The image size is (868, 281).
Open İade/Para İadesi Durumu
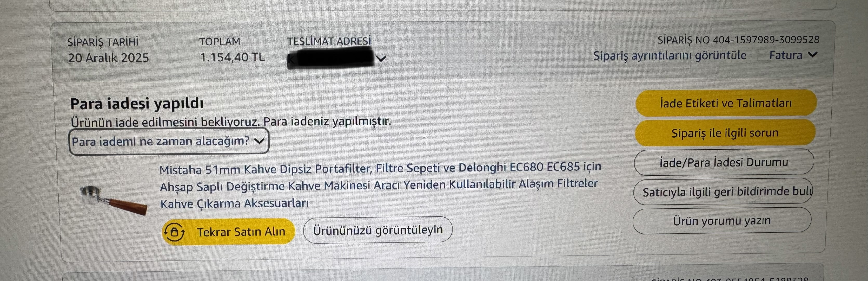(724, 162)
